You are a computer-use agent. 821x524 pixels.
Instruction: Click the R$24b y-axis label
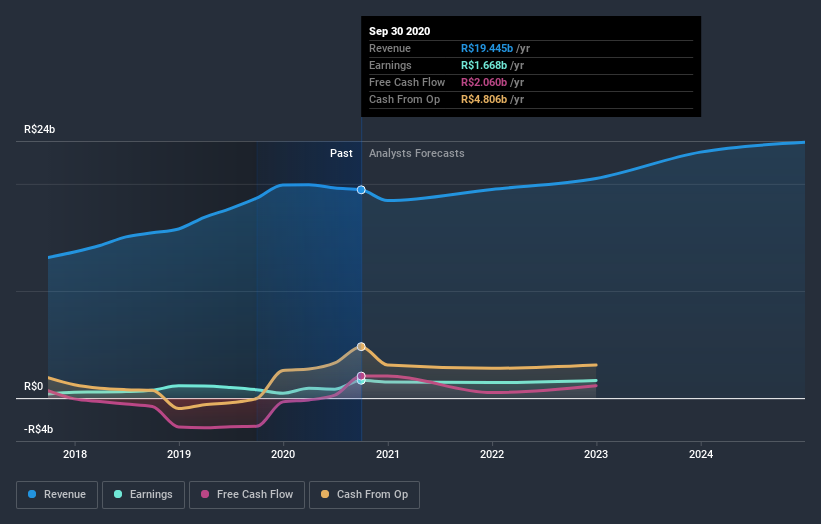(x=39, y=129)
